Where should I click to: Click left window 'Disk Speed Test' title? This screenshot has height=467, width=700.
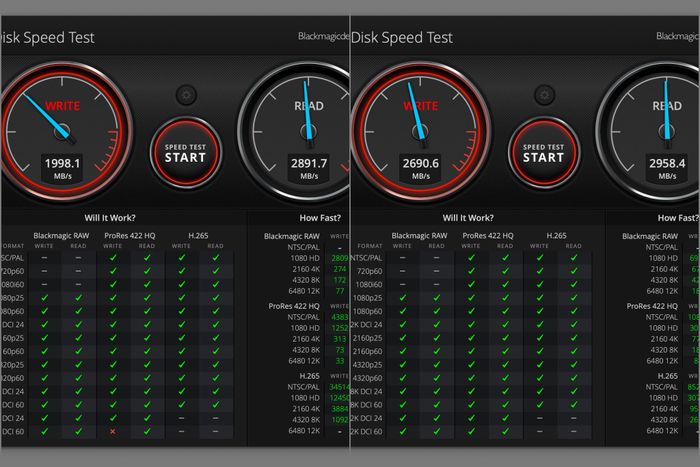48,38
